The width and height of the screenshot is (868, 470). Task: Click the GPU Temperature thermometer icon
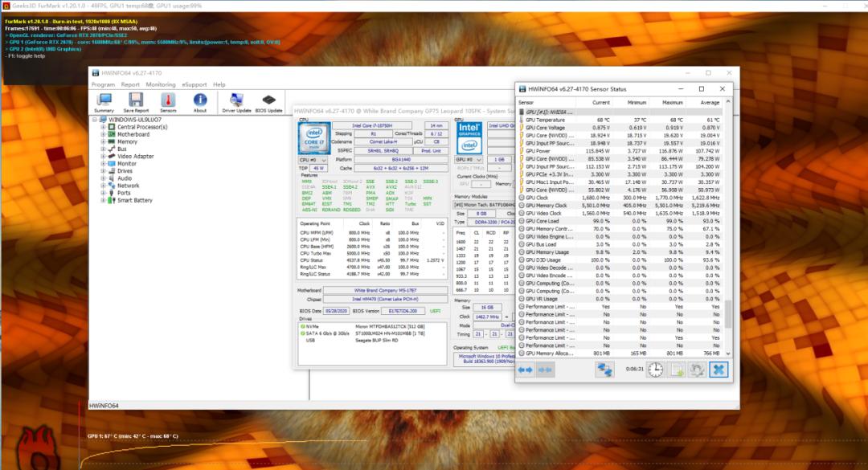[522, 120]
